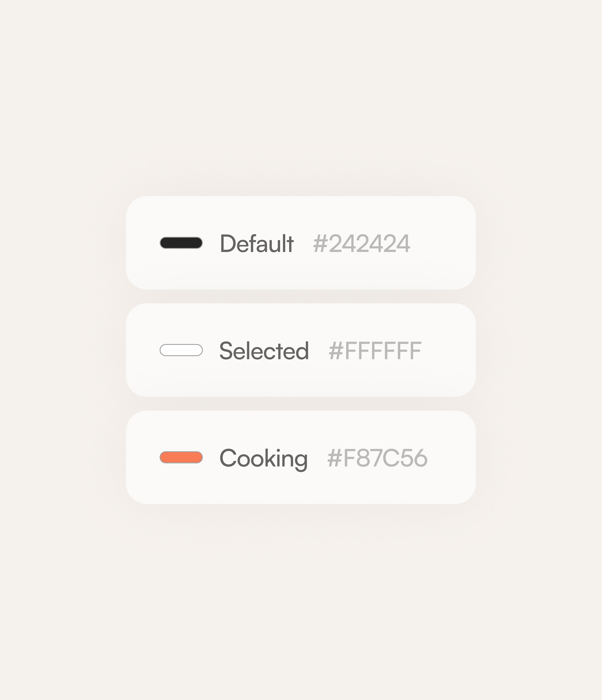Click empty card space right of #242424

442,243
